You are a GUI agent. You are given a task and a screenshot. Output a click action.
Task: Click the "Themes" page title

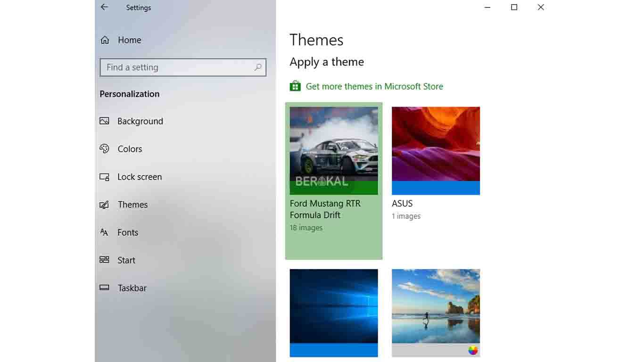pos(316,40)
